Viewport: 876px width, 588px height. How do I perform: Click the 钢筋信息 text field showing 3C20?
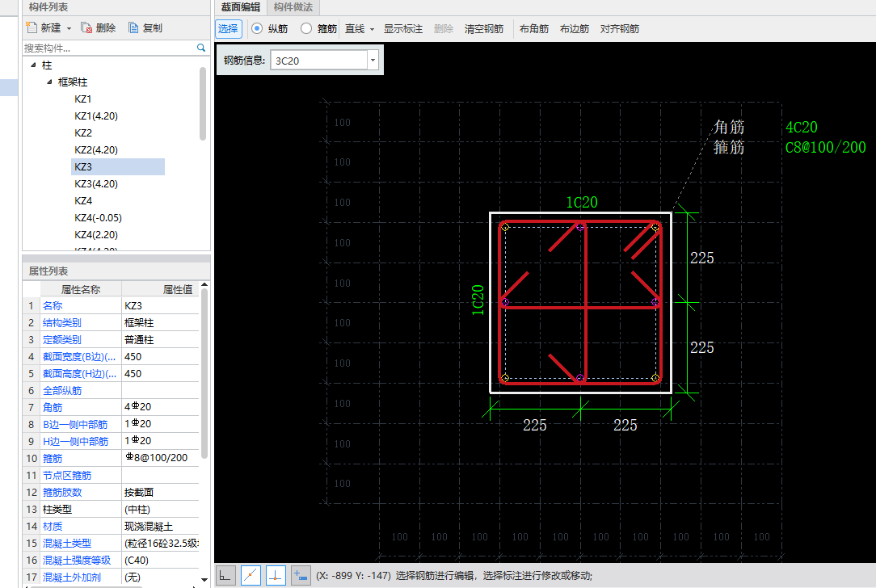pyautogui.click(x=319, y=61)
